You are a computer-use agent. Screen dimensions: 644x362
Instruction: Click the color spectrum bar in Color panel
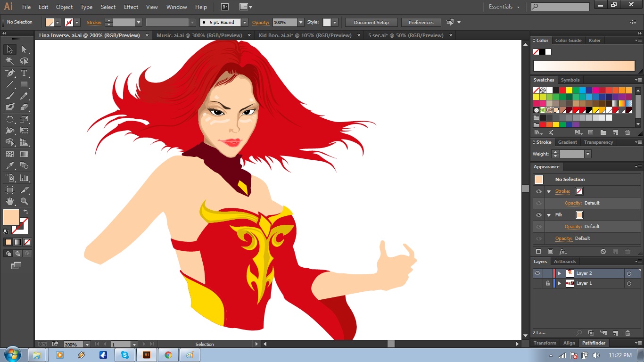[x=584, y=66]
